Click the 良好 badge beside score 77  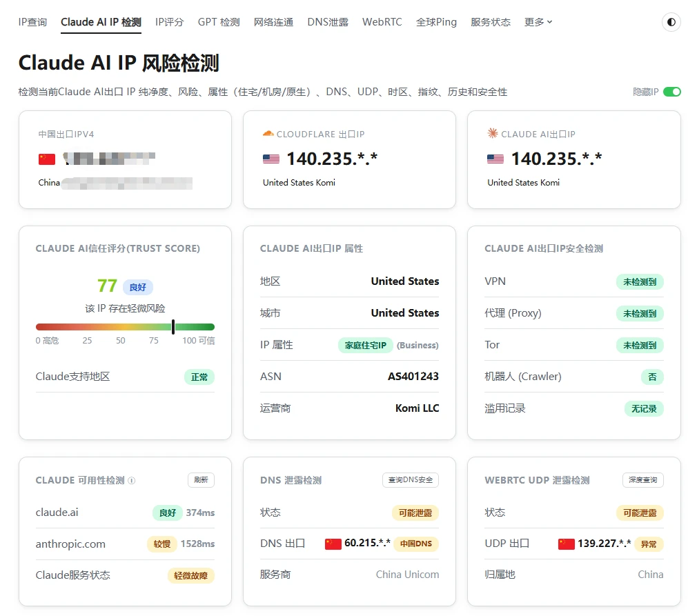click(x=138, y=287)
